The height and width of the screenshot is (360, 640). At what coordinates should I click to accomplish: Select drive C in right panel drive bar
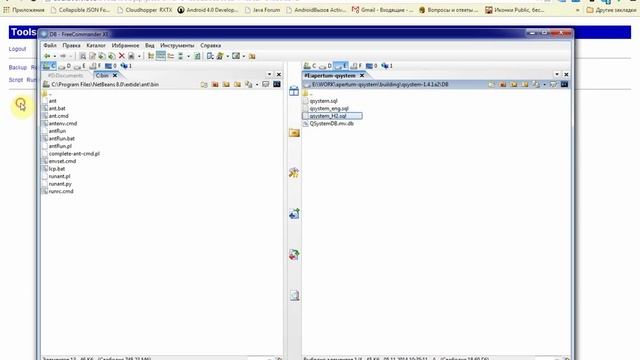(x=310, y=66)
